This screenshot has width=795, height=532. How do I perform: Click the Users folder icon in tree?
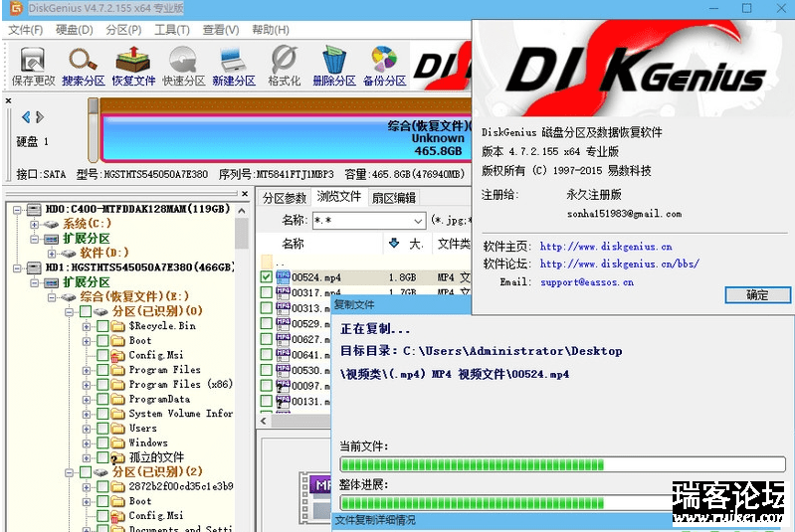[x=118, y=429]
